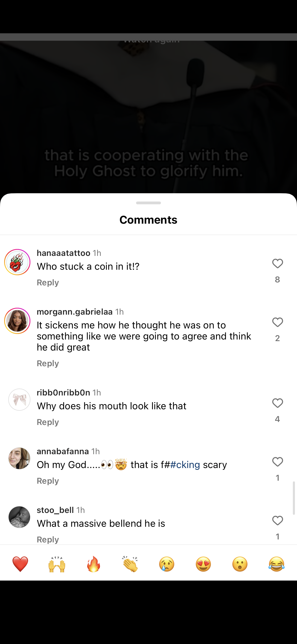Send the raised hands emoji reaction

(57, 564)
